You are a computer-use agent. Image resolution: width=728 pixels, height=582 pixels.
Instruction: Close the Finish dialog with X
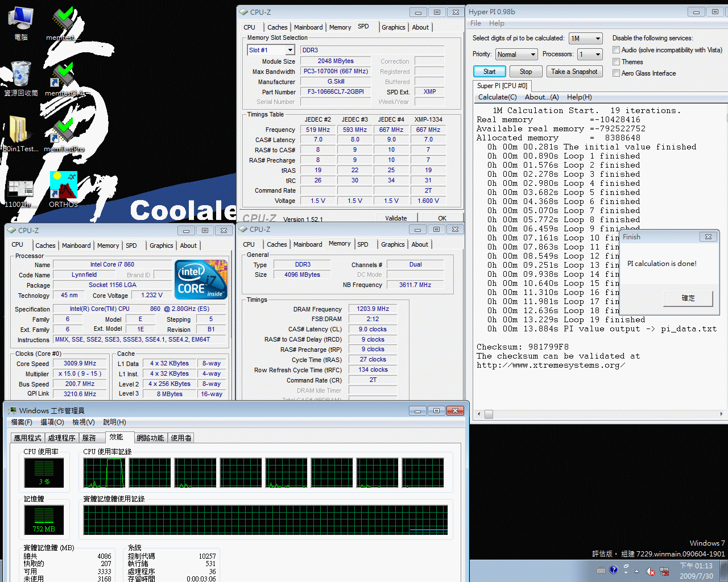click(708, 236)
